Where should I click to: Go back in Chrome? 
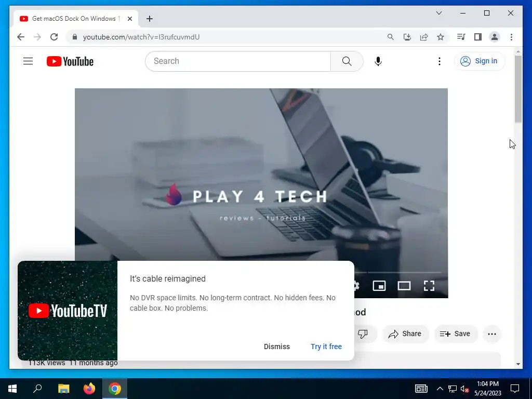coord(21,37)
